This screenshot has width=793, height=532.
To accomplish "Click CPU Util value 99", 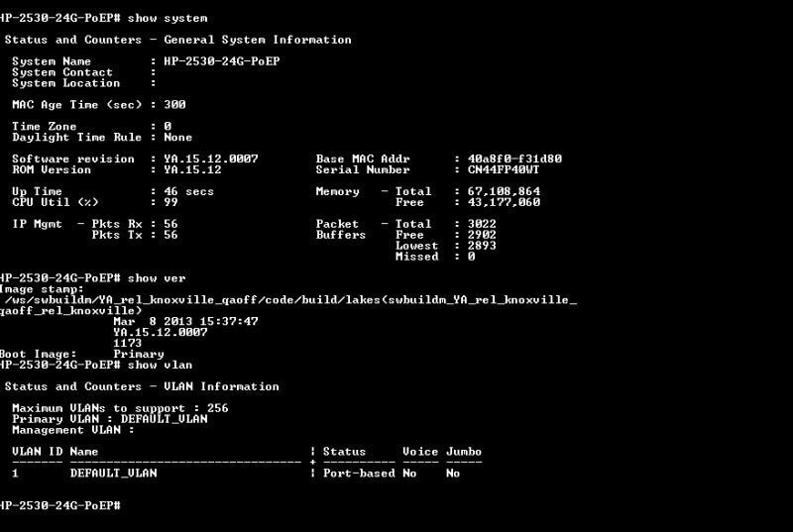I will (x=170, y=202).
